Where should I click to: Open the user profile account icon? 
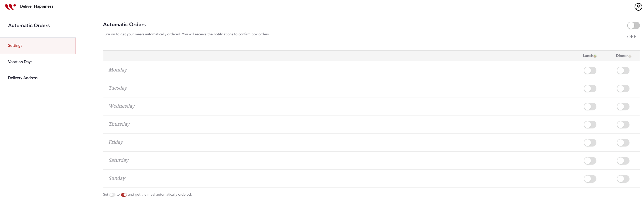click(x=638, y=7)
